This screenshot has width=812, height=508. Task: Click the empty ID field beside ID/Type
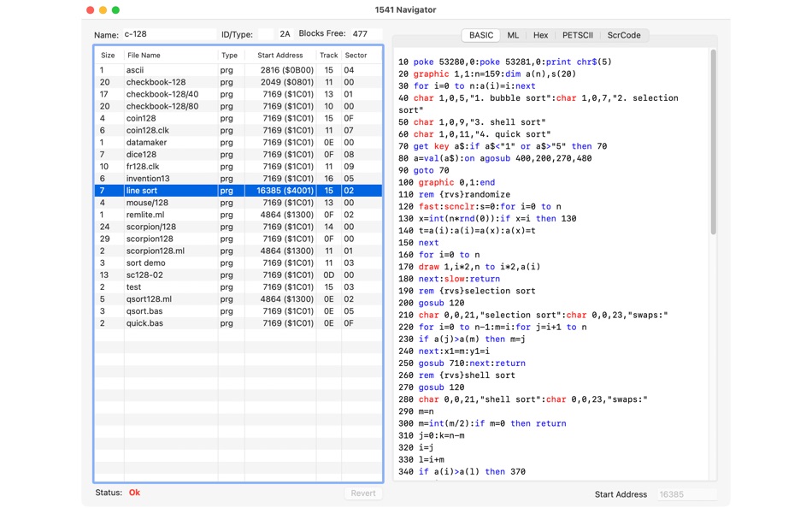pos(266,34)
